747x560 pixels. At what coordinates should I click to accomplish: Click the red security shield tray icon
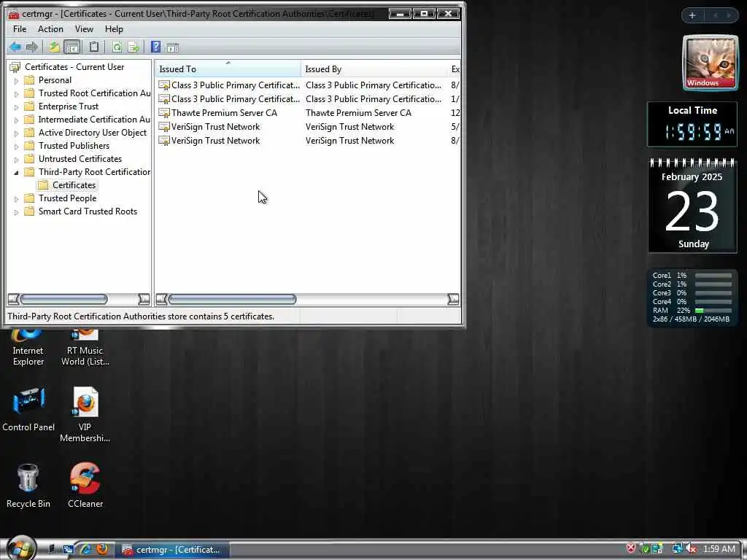[630, 548]
